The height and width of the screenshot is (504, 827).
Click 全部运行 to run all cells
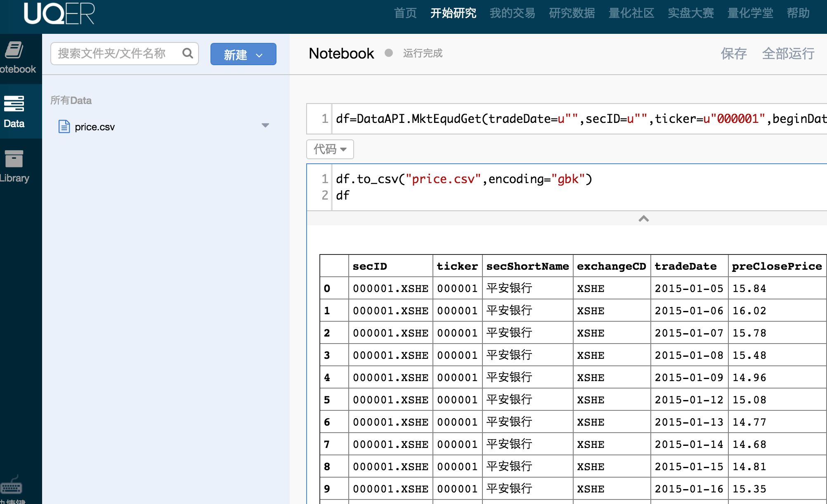point(788,54)
